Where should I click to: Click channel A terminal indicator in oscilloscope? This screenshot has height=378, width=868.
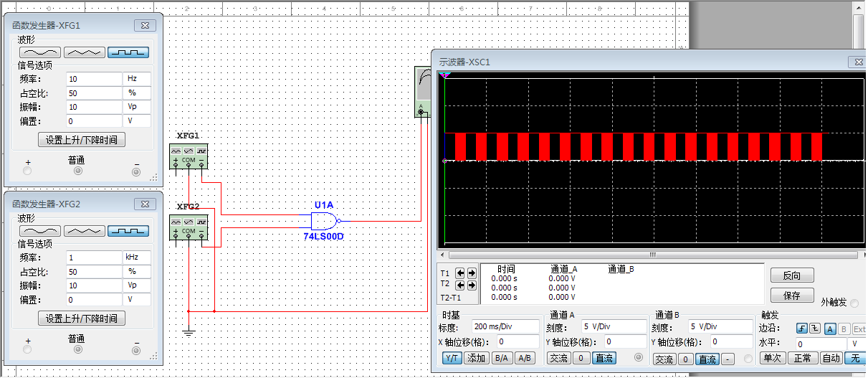(x=639, y=357)
